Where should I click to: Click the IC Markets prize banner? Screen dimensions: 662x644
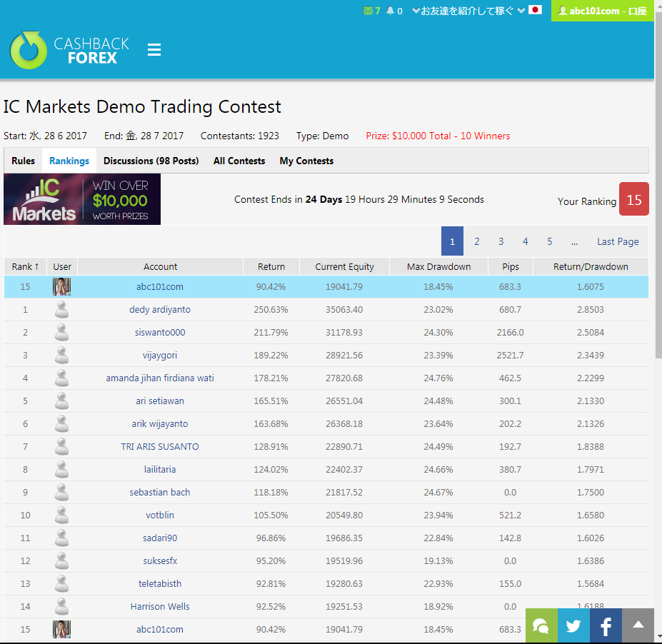[82, 198]
